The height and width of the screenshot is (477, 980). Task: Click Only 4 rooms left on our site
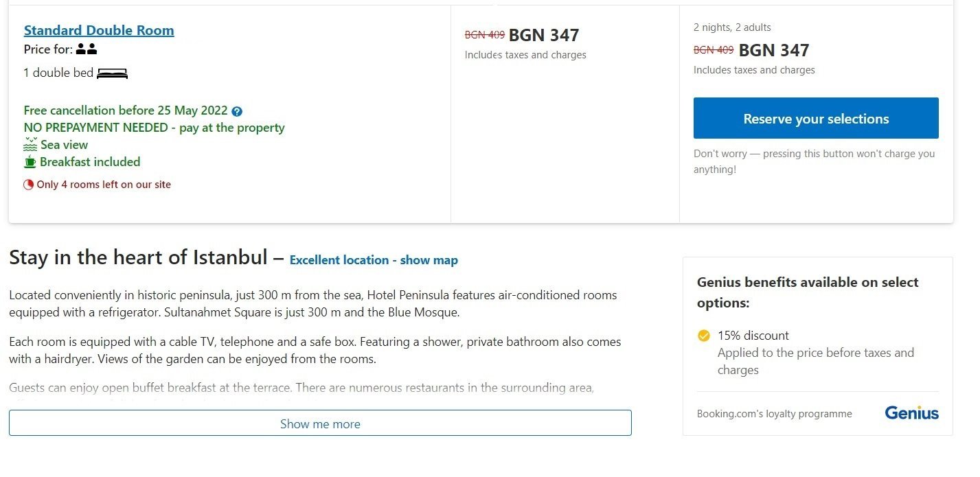click(104, 185)
